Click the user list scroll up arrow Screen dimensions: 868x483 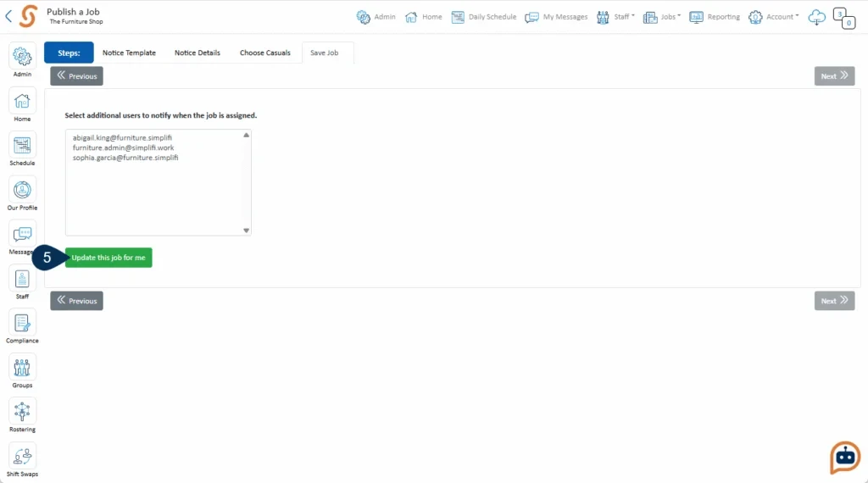point(247,135)
